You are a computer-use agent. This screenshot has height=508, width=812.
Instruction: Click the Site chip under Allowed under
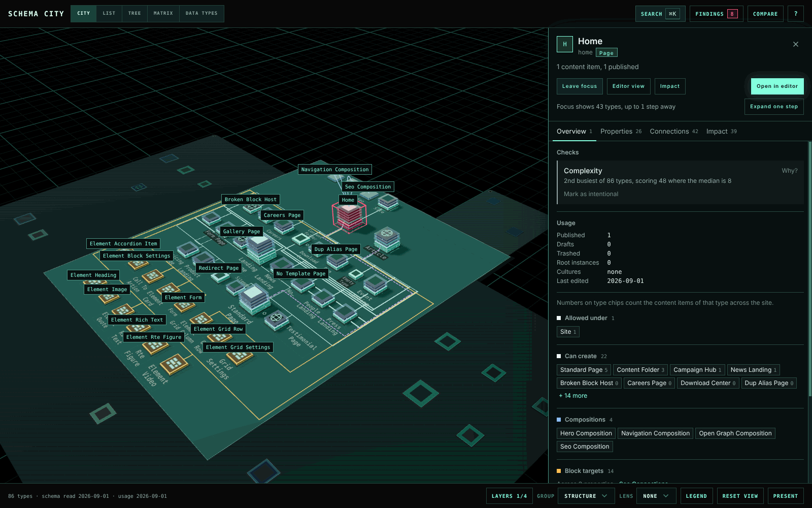click(568, 332)
